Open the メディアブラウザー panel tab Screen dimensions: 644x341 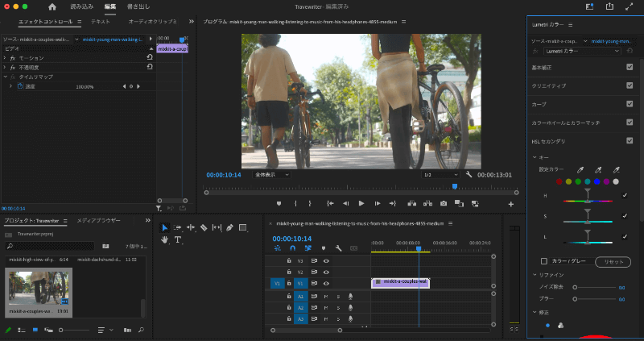click(98, 220)
